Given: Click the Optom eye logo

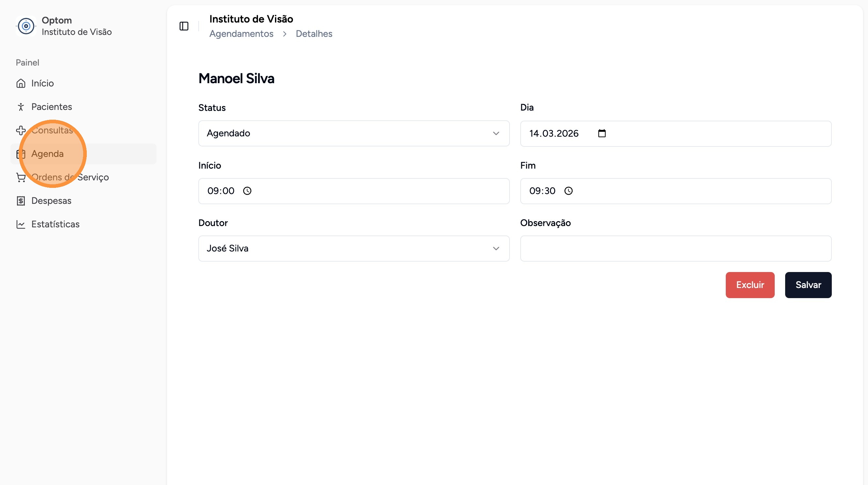Looking at the screenshot, I should pyautogui.click(x=26, y=26).
